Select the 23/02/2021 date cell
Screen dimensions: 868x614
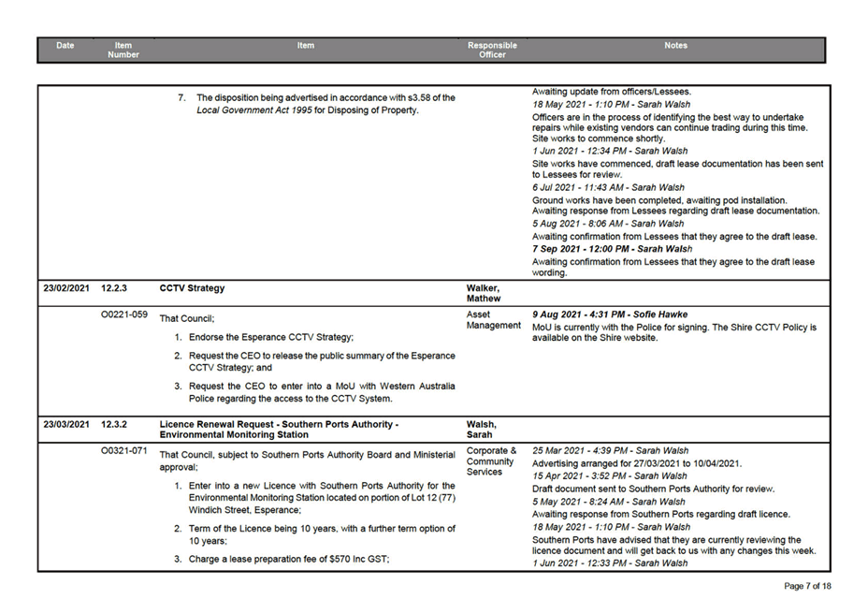65,288
